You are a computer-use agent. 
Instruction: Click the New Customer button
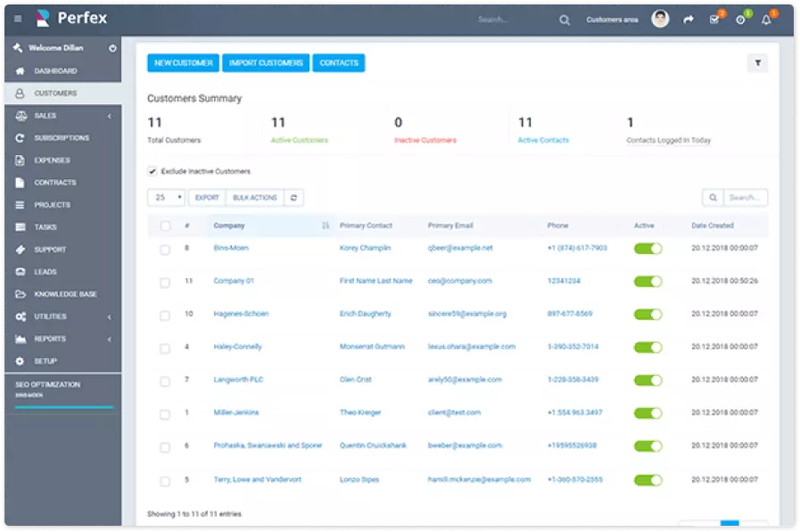tap(183, 62)
